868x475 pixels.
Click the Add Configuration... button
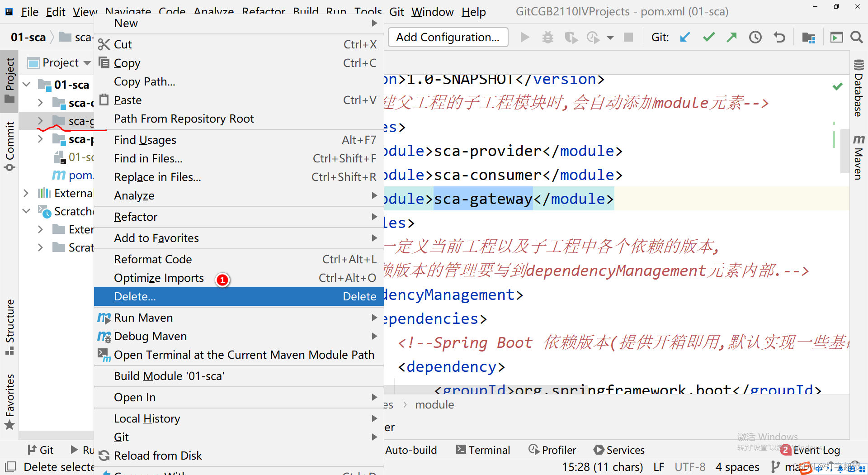point(448,37)
